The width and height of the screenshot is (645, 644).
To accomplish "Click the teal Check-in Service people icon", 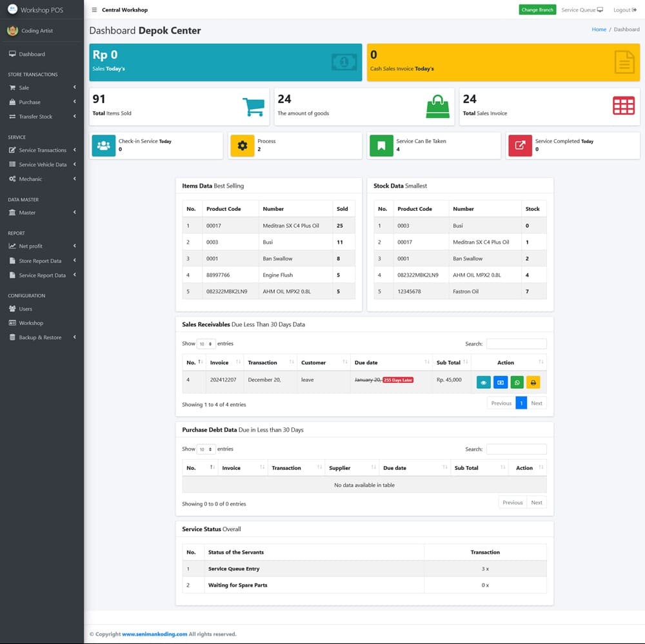I will 103,146.
